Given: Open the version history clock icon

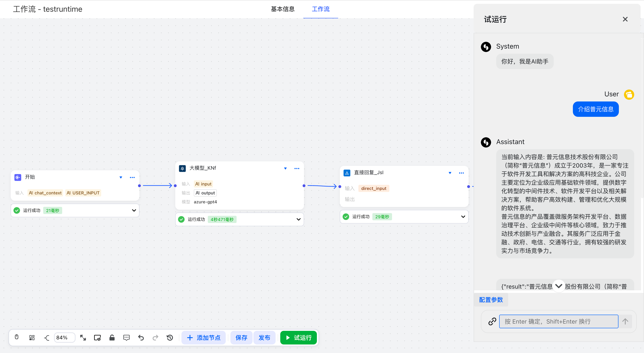Looking at the screenshot, I should coord(170,337).
